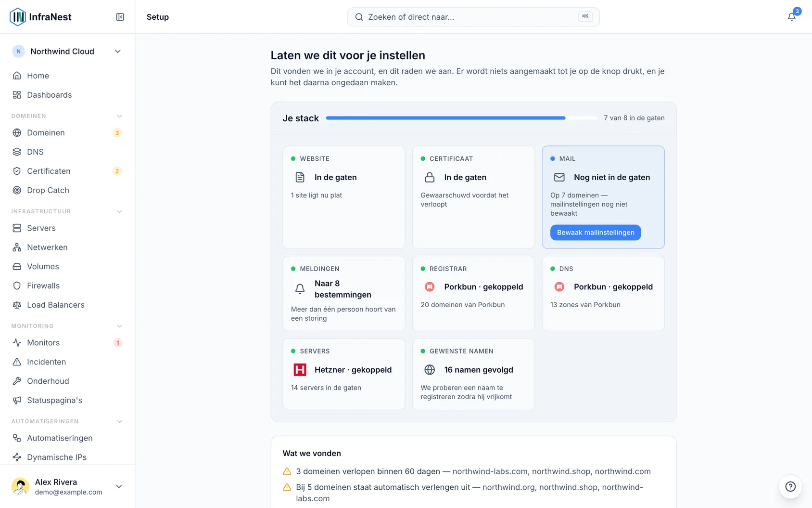Viewport: 812px width, 508px height.
Task: Open the help question mark button
Action: pyautogui.click(x=790, y=486)
